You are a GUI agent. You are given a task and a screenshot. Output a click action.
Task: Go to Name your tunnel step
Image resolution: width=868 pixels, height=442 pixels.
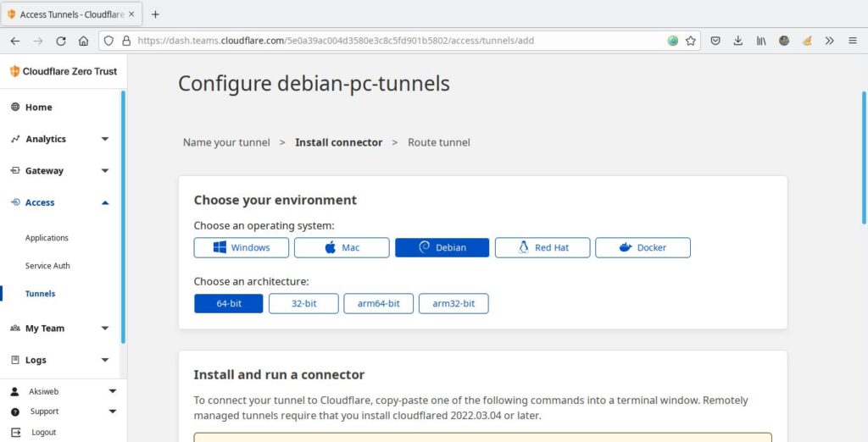(226, 142)
